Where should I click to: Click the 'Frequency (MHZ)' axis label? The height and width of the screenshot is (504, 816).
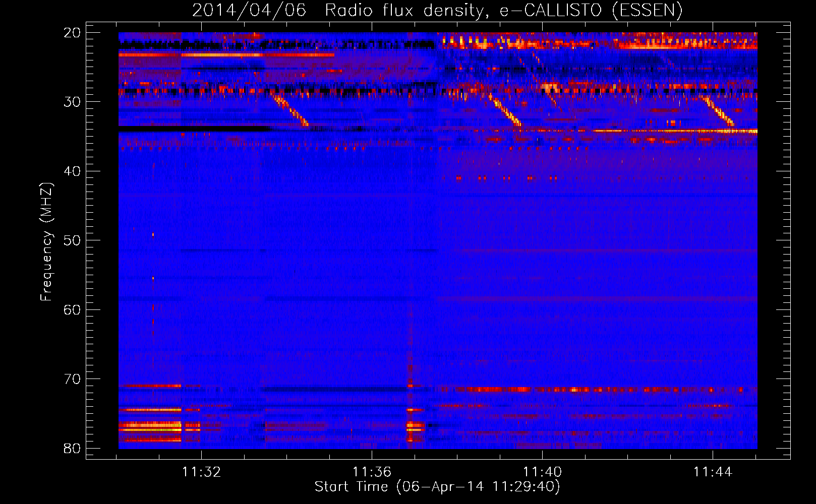click(x=46, y=242)
